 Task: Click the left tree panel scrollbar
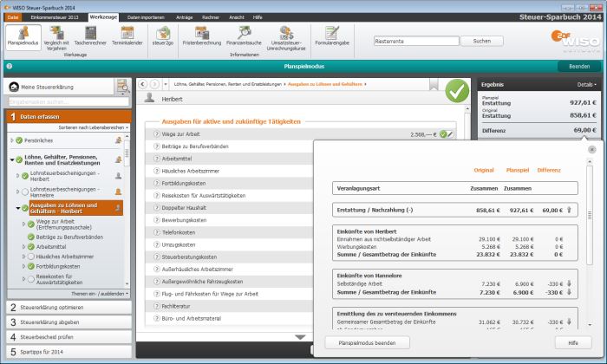(127, 153)
